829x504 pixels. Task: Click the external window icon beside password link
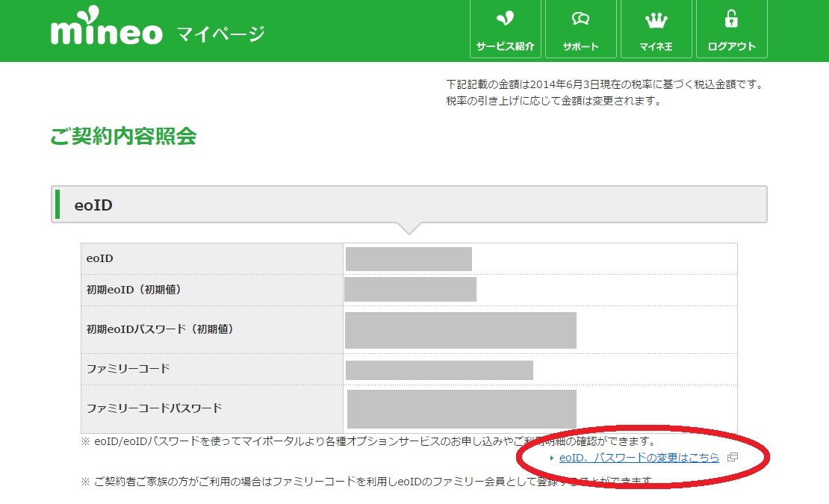[x=732, y=458]
